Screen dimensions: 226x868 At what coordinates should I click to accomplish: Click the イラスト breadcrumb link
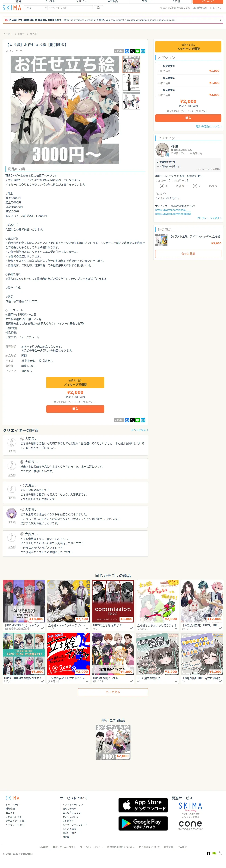click(x=7, y=34)
